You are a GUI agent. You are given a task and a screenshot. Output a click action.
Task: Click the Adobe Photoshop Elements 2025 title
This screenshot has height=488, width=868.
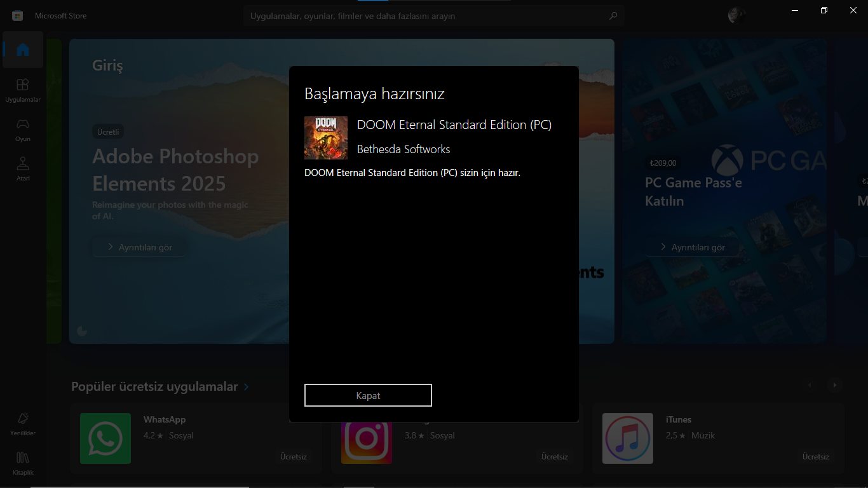pos(175,170)
